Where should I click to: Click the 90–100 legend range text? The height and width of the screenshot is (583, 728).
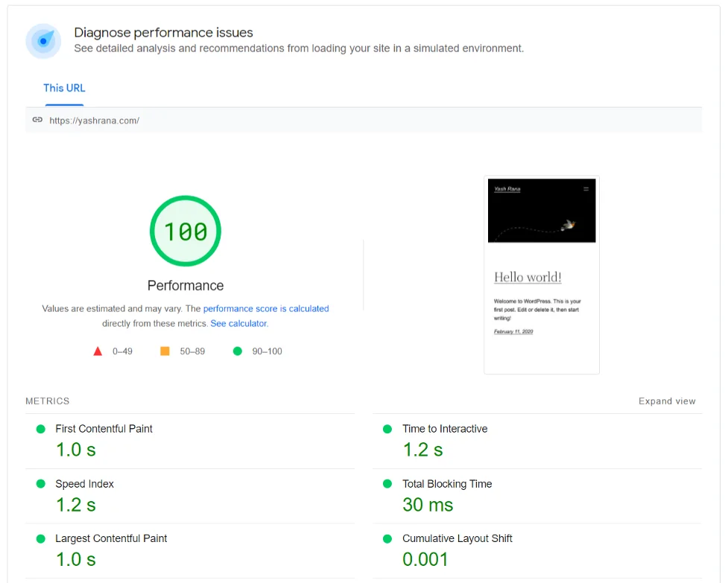[267, 351]
